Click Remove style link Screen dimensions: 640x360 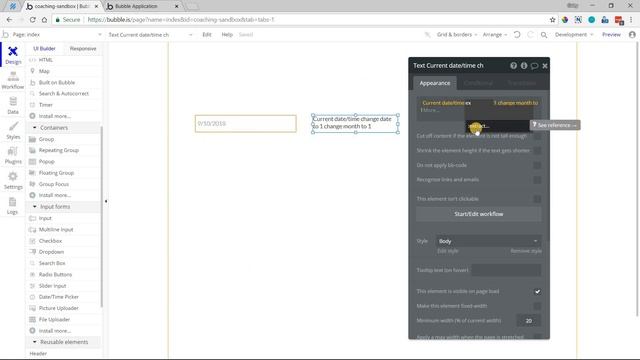click(x=526, y=251)
